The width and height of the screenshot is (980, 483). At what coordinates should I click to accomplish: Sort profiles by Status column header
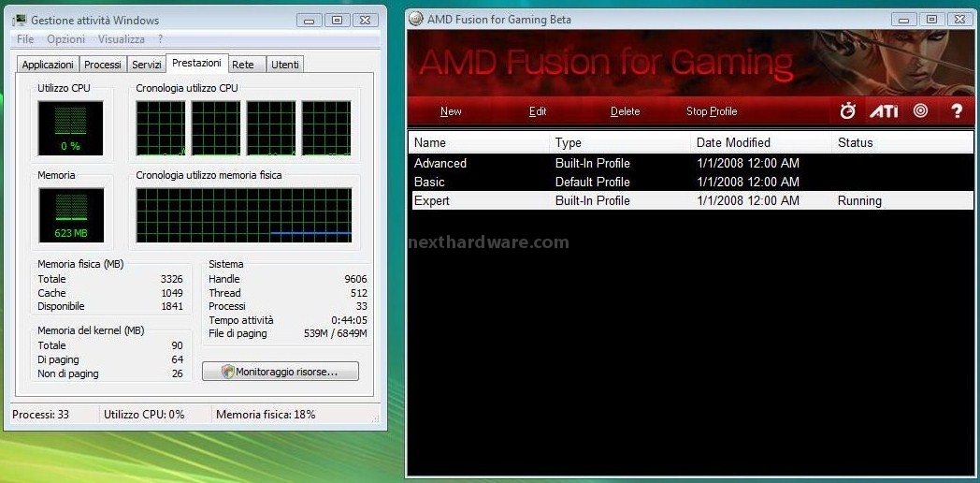902,142
